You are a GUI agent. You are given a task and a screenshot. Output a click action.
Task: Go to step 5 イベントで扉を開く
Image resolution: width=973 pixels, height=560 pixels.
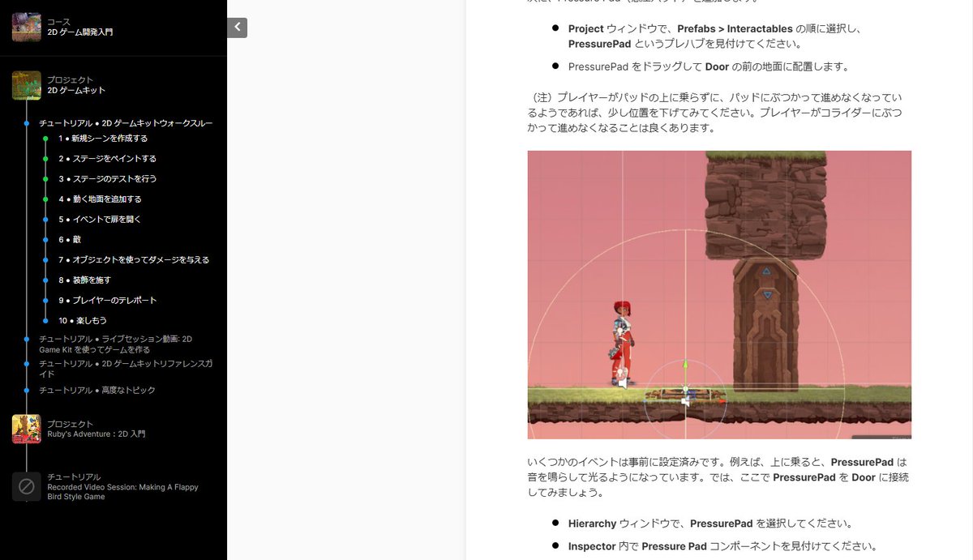click(100, 220)
